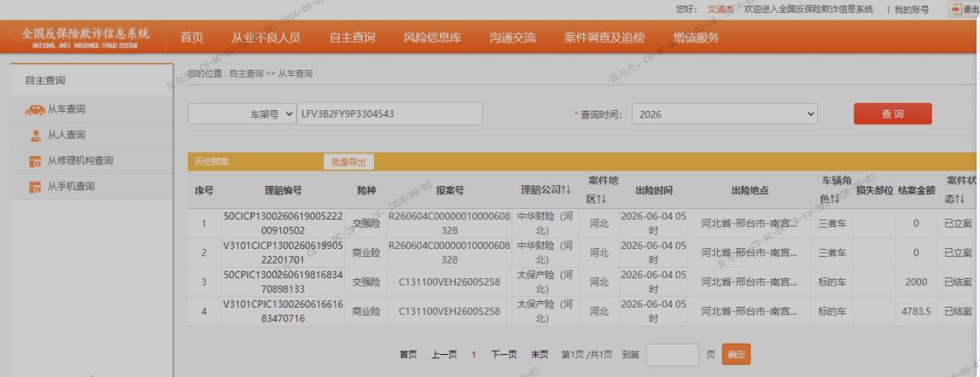Click the page number input field
The width and height of the screenshot is (980, 377).
(x=672, y=354)
